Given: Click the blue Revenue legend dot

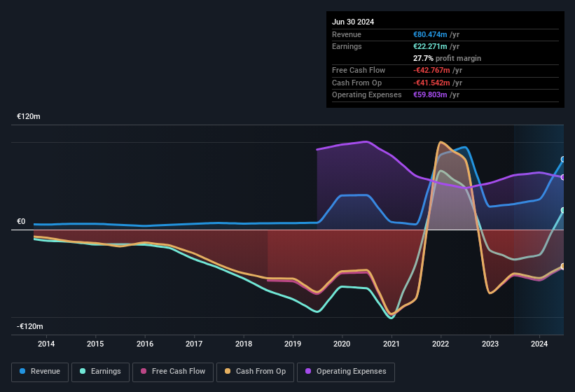Looking at the screenshot, I should (23, 372).
